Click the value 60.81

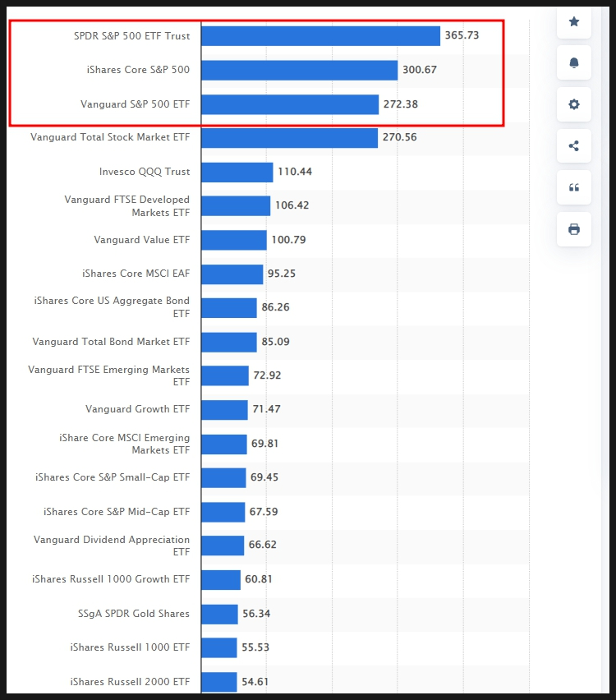coord(259,579)
